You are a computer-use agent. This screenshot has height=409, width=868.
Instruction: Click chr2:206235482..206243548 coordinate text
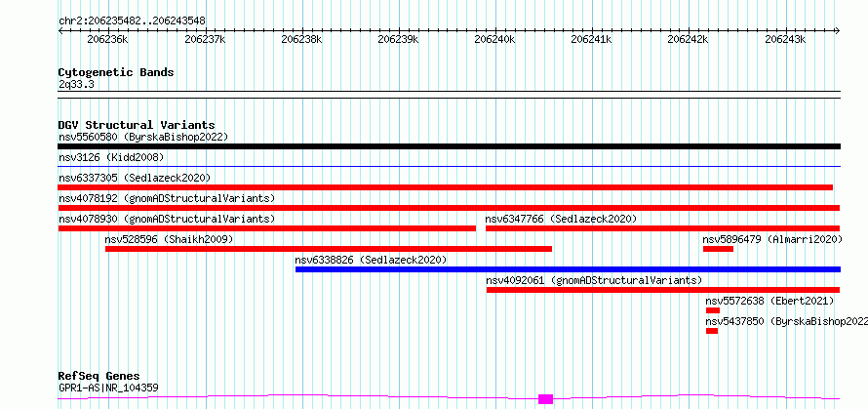click(x=133, y=21)
